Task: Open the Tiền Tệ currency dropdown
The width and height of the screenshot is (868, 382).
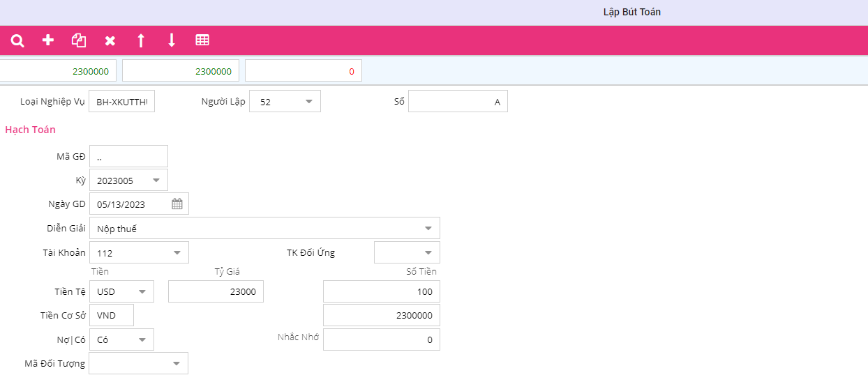Action: (142, 292)
